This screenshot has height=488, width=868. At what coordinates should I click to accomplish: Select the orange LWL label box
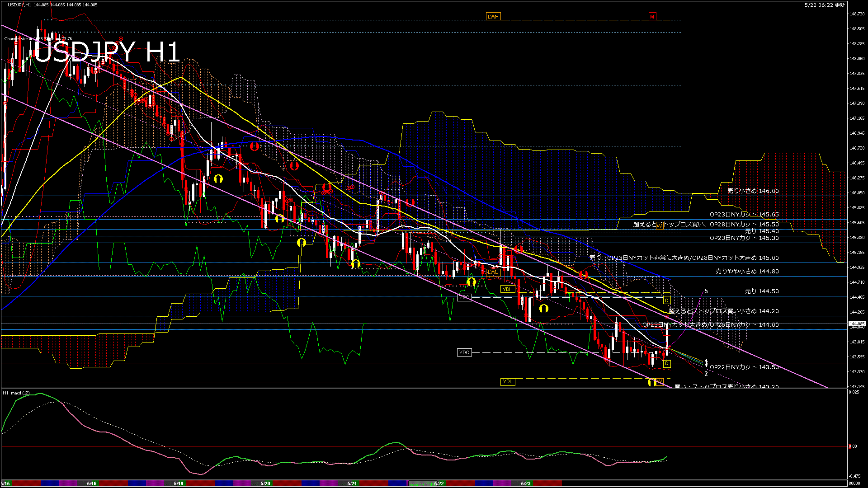click(492, 272)
